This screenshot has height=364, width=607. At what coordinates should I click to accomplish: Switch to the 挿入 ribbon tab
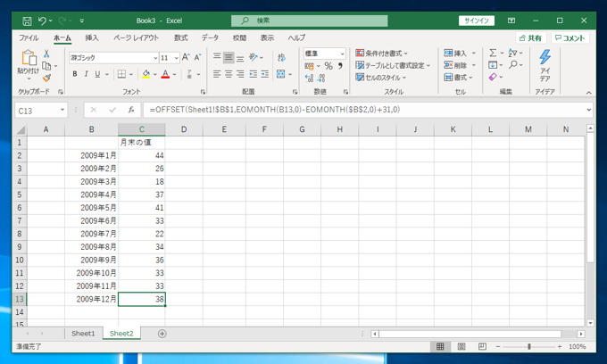92,37
